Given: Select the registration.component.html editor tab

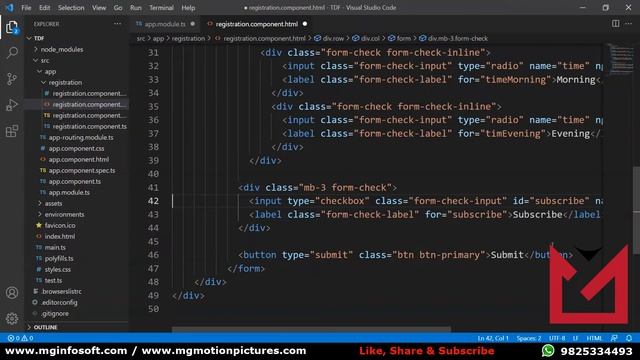Looking at the screenshot, I should point(257,24).
